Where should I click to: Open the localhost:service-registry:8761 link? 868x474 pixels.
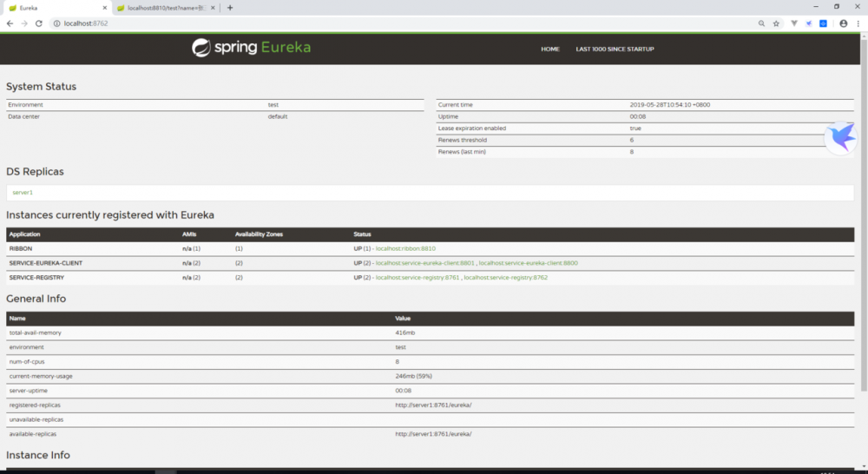418,278
